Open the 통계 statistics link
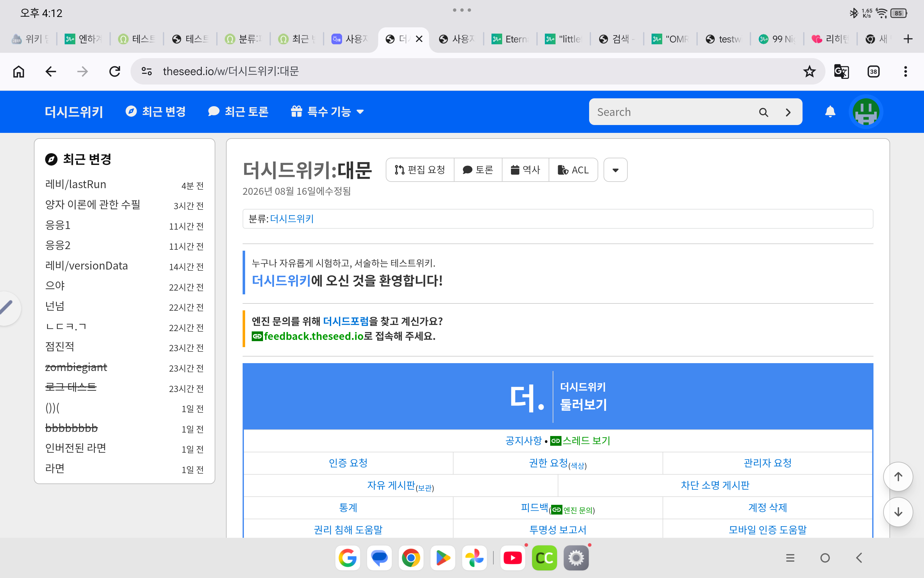Screen dimensions: 924x578 [x=348, y=508]
